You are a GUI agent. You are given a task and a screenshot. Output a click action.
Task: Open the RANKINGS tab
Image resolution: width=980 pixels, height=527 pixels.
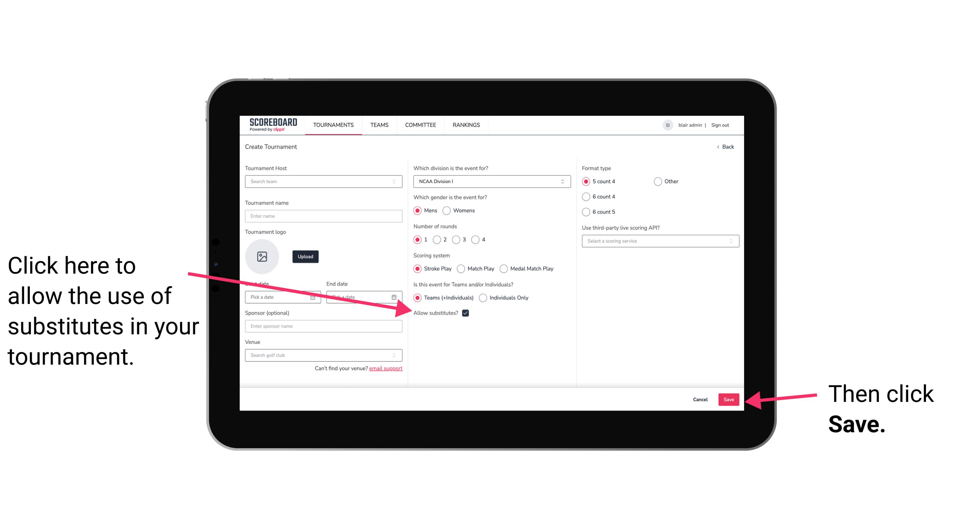point(466,125)
